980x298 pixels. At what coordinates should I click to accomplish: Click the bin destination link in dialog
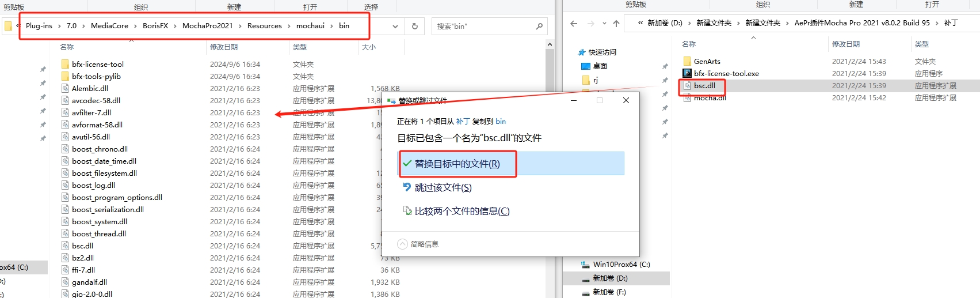[501, 121]
